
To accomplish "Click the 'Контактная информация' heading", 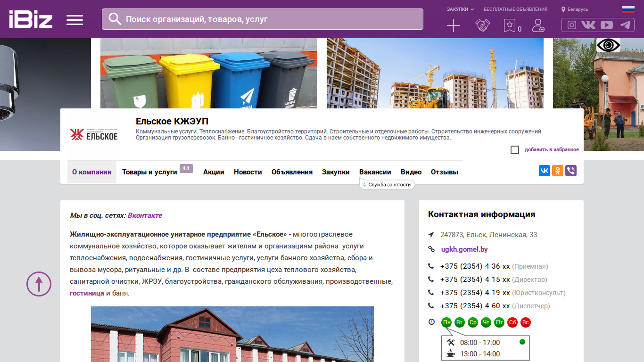I will (481, 214).
